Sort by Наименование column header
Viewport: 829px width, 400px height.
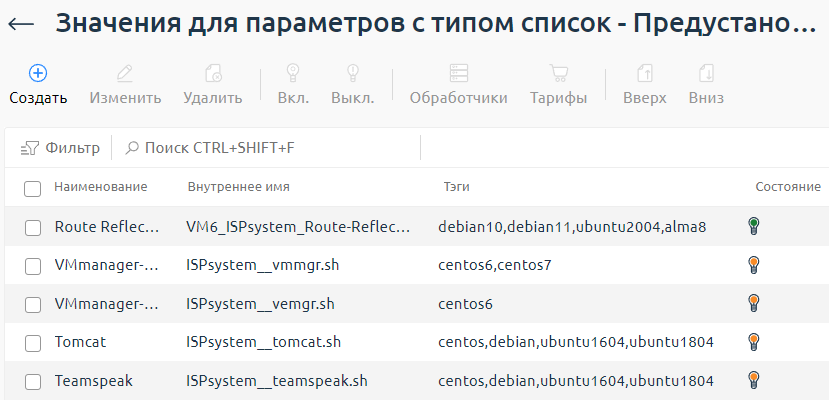coord(100,187)
